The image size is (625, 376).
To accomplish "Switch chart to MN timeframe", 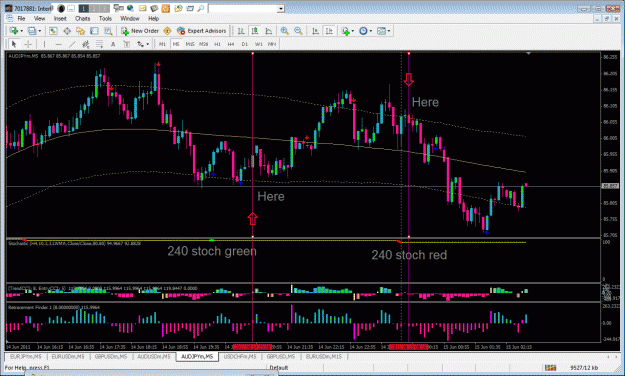I will (272, 44).
